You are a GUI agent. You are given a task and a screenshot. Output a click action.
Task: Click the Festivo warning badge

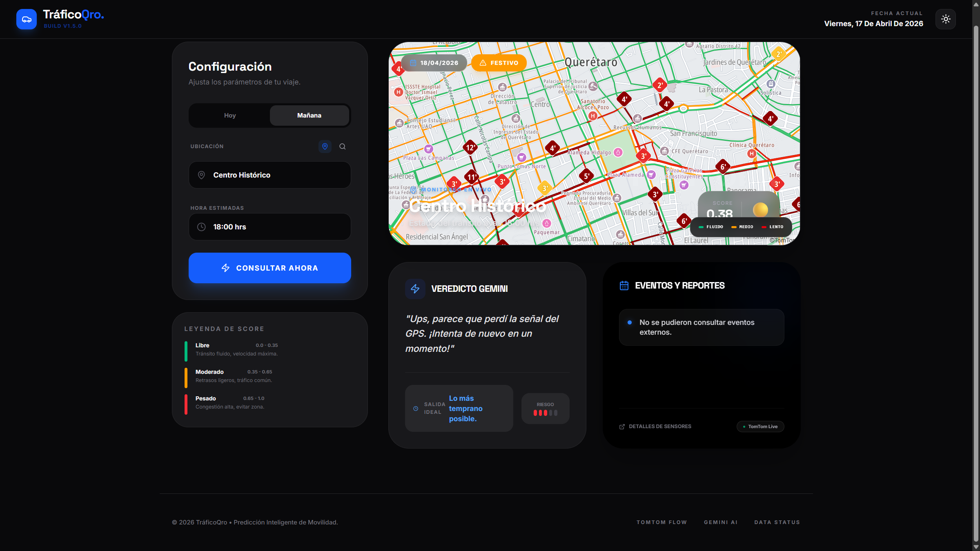point(499,63)
